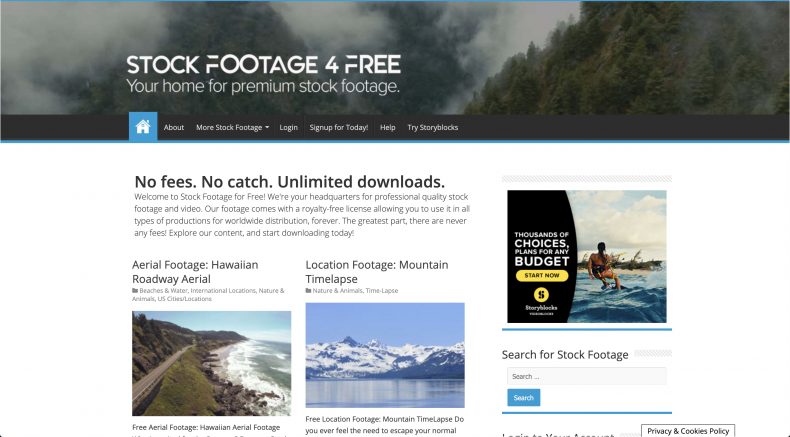Go to the Home page icon

click(143, 127)
